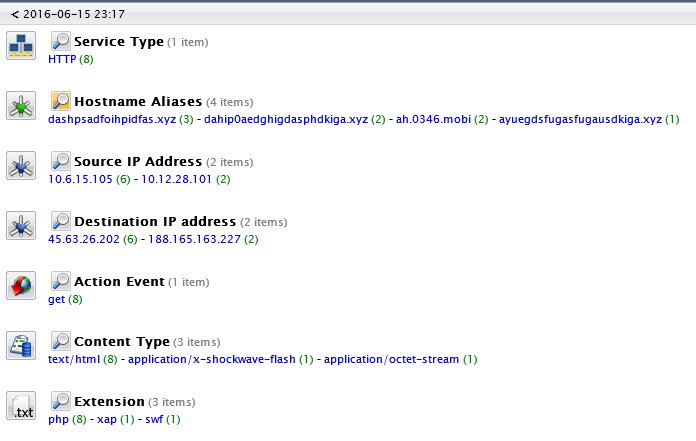This screenshot has width=696, height=441.
Task: Filter by source IP 10.6.15.105
Action: (x=80, y=179)
